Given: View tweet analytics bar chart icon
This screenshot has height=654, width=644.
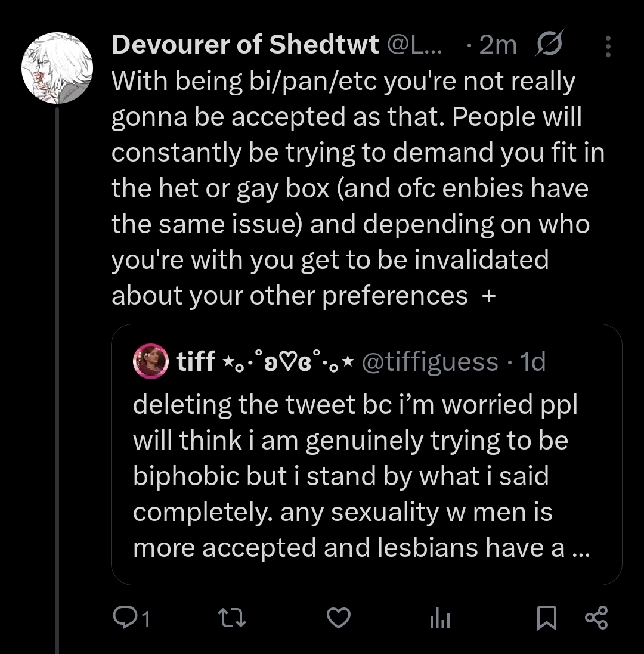Looking at the screenshot, I should coord(439,619).
